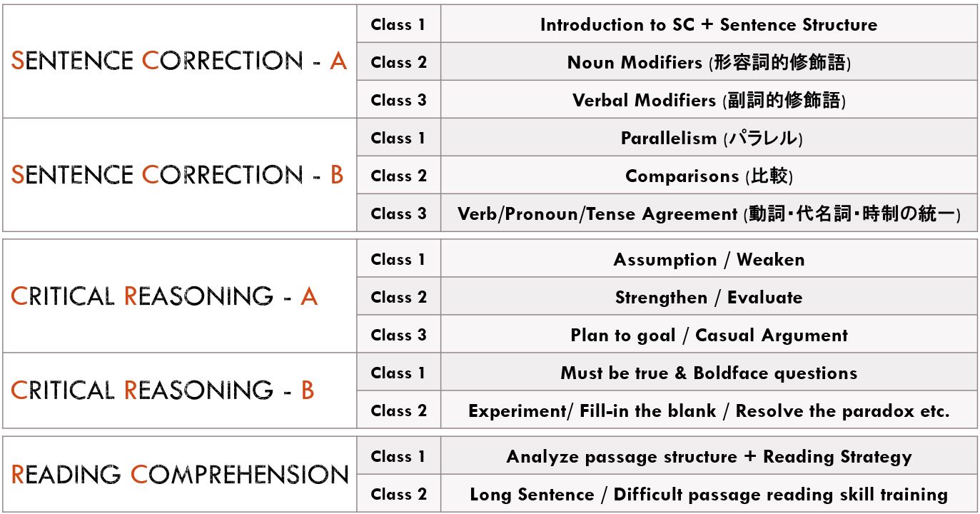Click Introduction to SC + Sentence Structure
The image size is (980, 514).
click(x=709, y=24)
